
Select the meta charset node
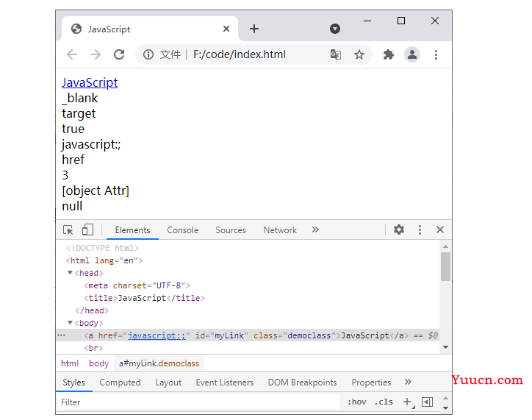click(x=137, y=285)
